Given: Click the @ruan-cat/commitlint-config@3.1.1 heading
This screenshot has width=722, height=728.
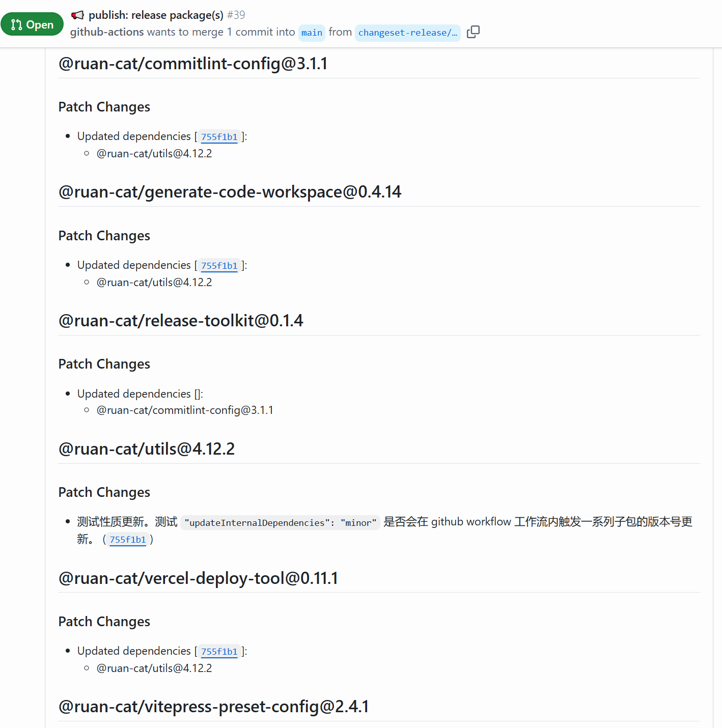Looking at the screenshot, I should pyautogui.click(x=193, y=64).
